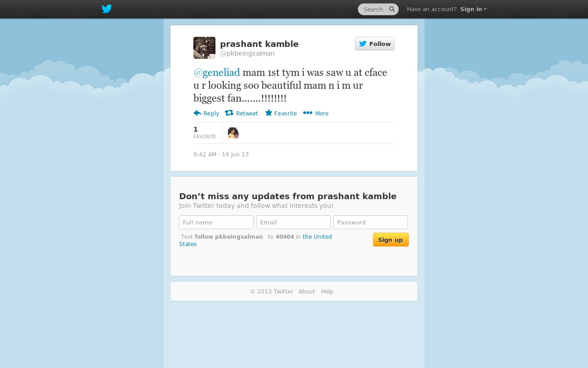Image resolution: width=588 pixels, height=368 pixels.
Task: Open the tweet timestamp 9:42 AM link
Action: point(221,155)
